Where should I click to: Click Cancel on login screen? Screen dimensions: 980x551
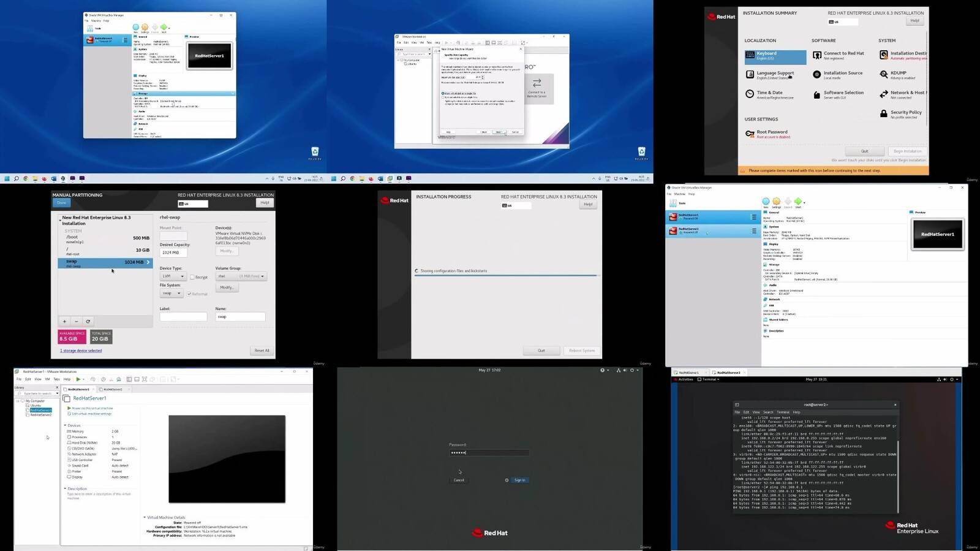459,480
